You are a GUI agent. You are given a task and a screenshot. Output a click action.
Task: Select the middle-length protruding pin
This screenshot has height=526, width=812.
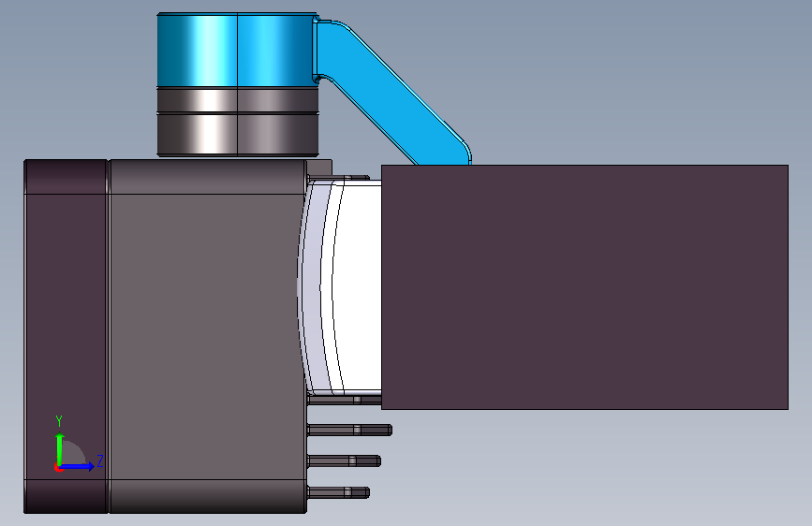pyautogui.click(x=345, y=460)
